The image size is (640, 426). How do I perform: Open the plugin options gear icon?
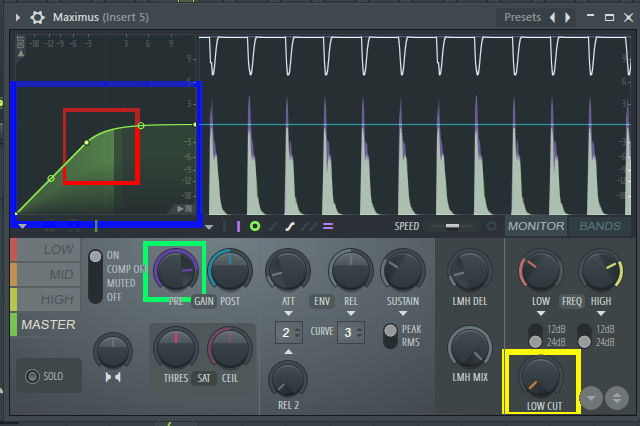[x=38, y=17]
